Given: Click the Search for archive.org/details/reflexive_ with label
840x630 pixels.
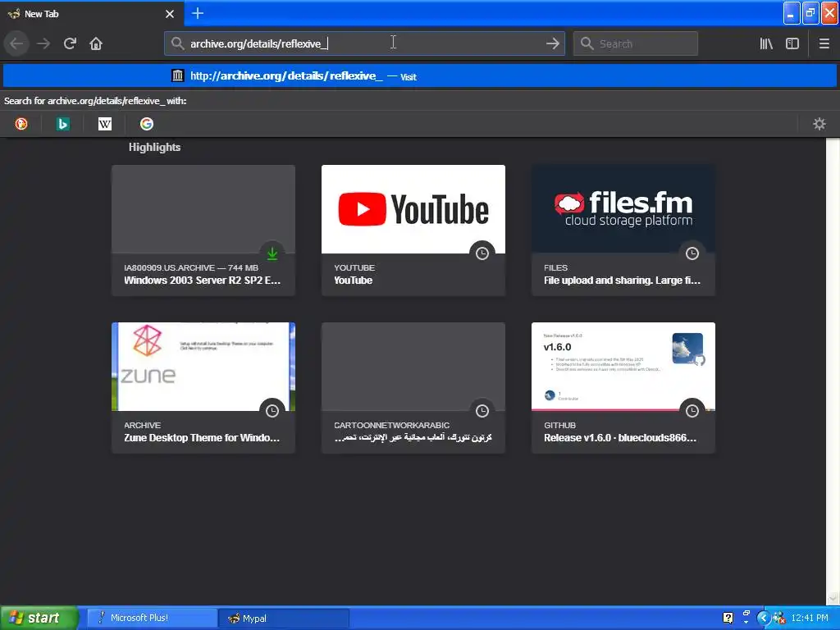Looking at the screenshot, I should 95,101.
